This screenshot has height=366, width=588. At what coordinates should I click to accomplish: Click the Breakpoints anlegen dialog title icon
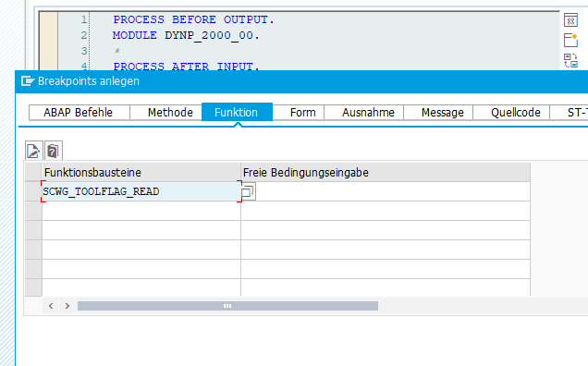28,81
